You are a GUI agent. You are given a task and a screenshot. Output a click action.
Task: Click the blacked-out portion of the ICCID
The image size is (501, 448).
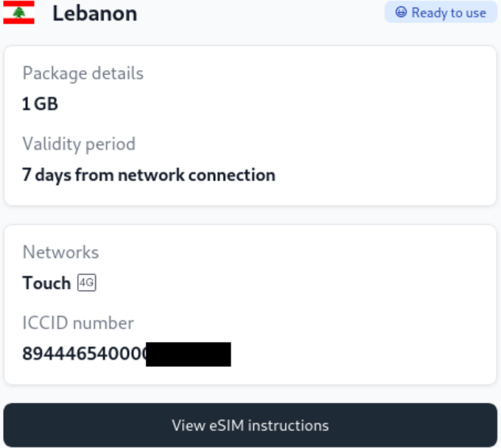189,354
